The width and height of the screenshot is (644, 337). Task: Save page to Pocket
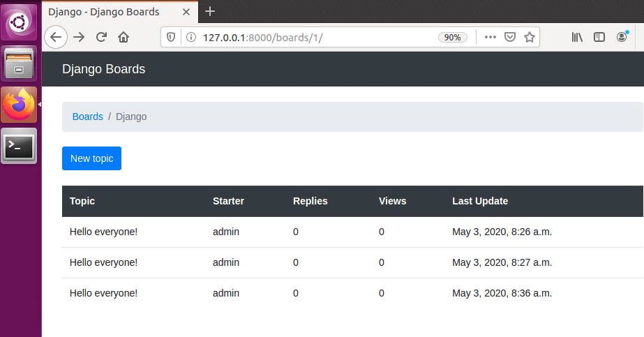tap(510, 38)
